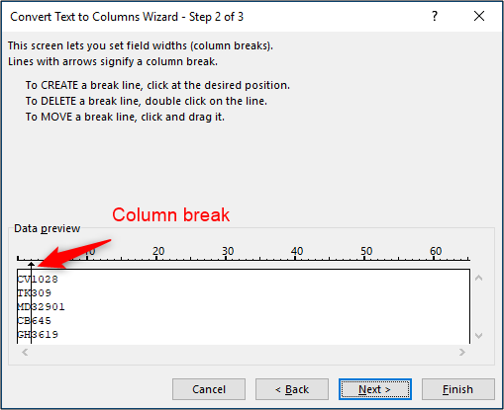Viewport: 504px width, 410px height.
Task: Click the preview scroll up arrow
Action: pos(479,278)
